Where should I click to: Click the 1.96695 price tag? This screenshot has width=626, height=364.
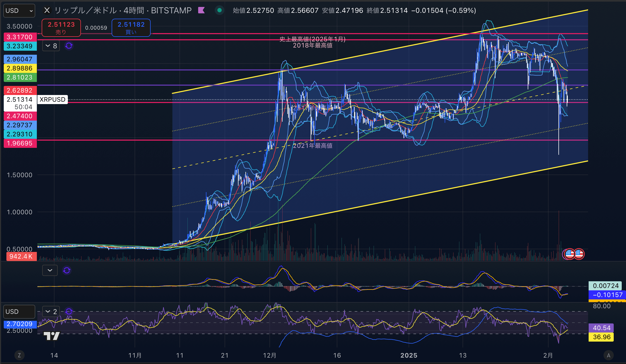click(x=20, y=143)
